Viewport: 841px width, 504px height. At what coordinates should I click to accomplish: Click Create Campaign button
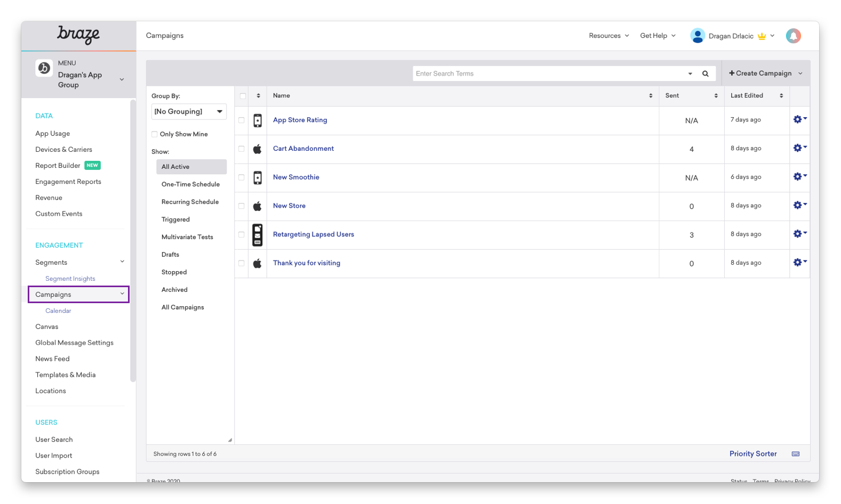760,74
